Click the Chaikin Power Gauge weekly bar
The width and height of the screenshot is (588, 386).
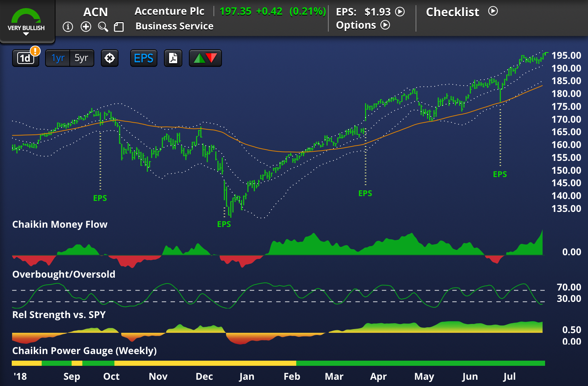pyautogui.click(x=278, y=363)
